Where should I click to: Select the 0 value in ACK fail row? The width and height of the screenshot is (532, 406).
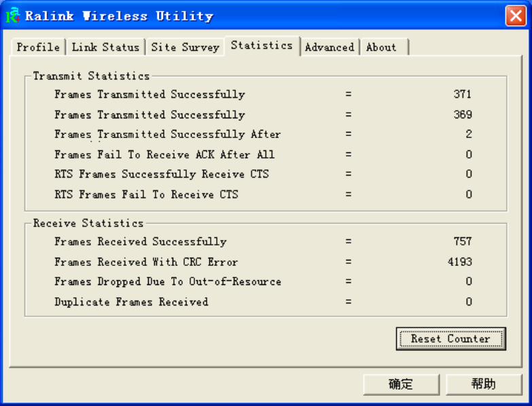coord(469,154)
